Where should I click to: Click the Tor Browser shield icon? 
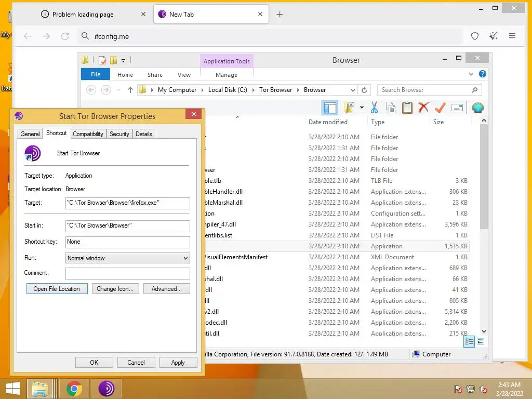click(475, 36)
